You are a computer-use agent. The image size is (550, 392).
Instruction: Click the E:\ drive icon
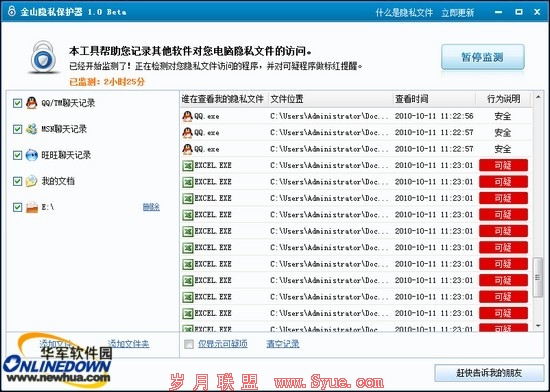tap(32, 207)
